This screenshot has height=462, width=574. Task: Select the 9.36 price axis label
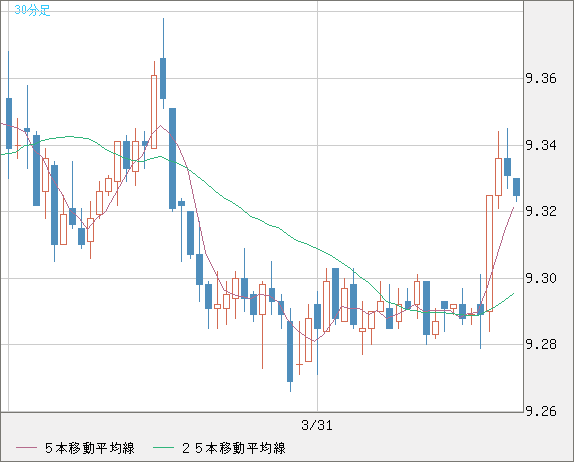point(541,78)
